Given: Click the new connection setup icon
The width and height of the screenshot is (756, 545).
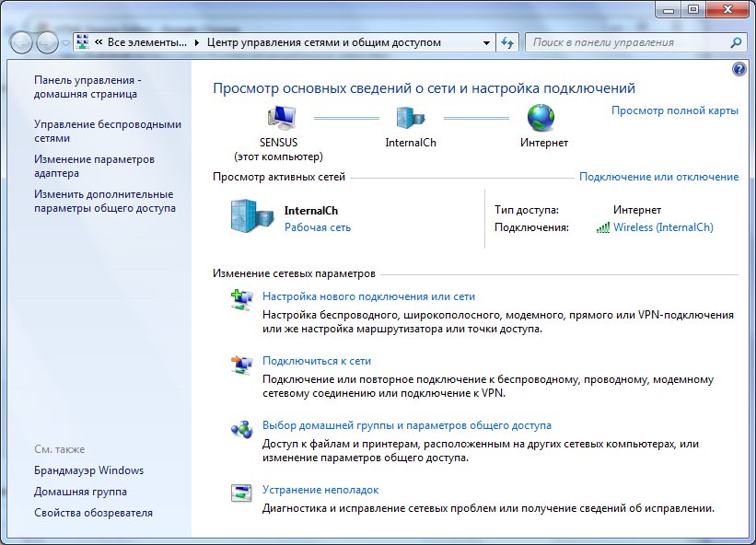Looking at the screenshot, I should 241,300.
